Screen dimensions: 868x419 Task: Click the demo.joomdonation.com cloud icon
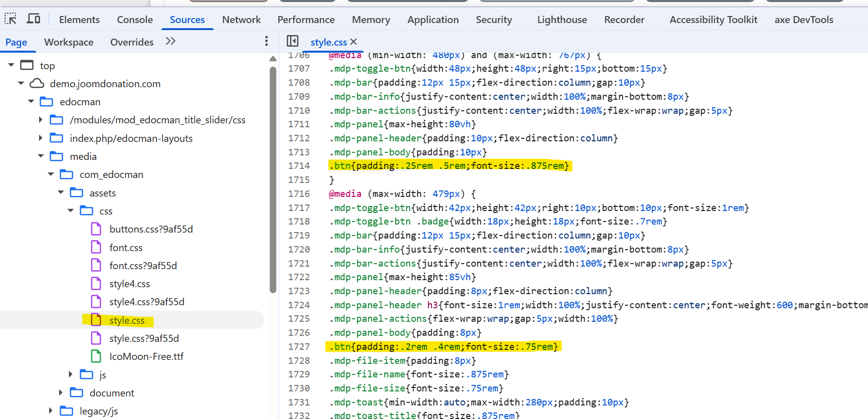point(37,83)
